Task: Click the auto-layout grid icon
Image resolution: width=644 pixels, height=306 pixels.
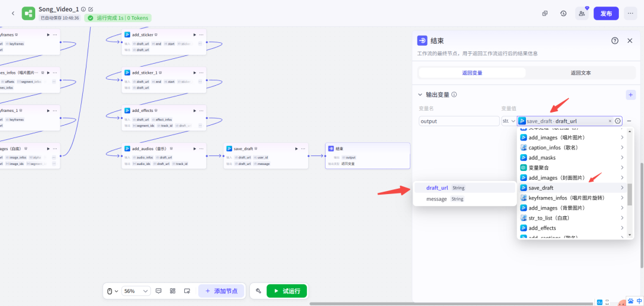Action: (x=173, y=291)
